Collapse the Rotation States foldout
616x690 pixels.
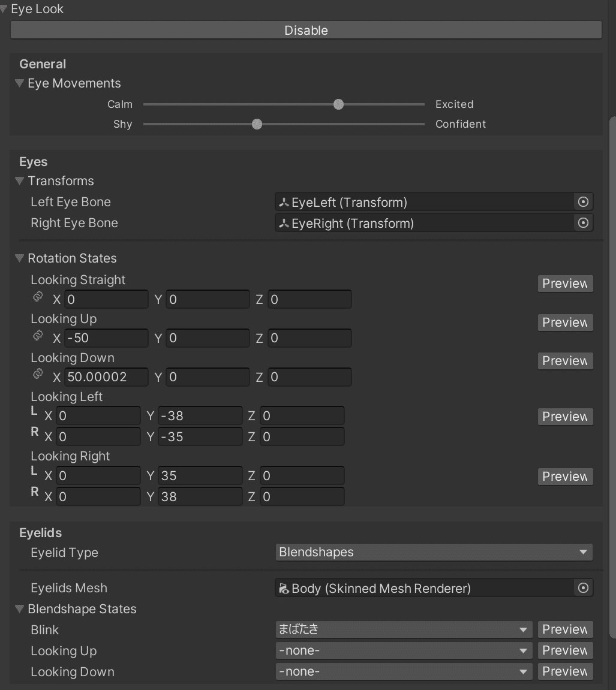pos(19,258)
